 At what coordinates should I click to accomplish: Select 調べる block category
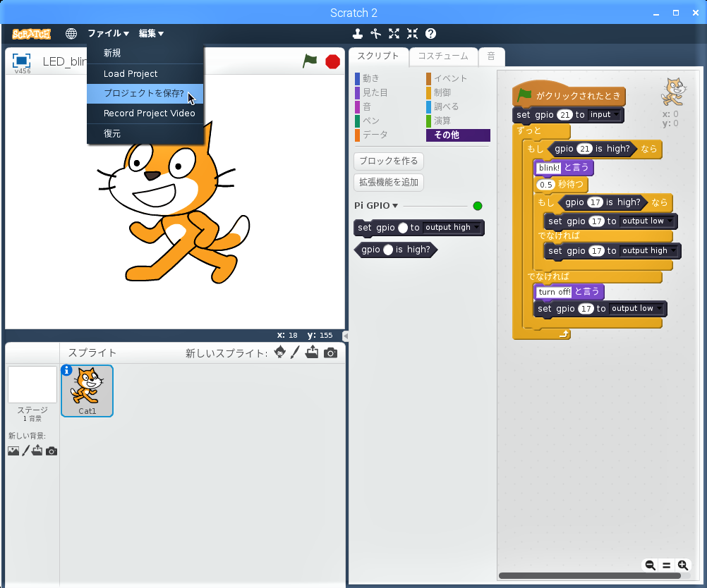[458, 106]
